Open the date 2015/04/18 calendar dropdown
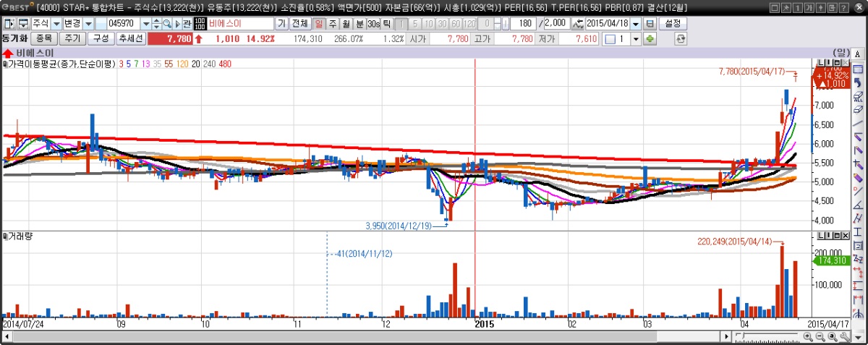The height and width of the screenshot is (345, 868). tap(636, 24)
